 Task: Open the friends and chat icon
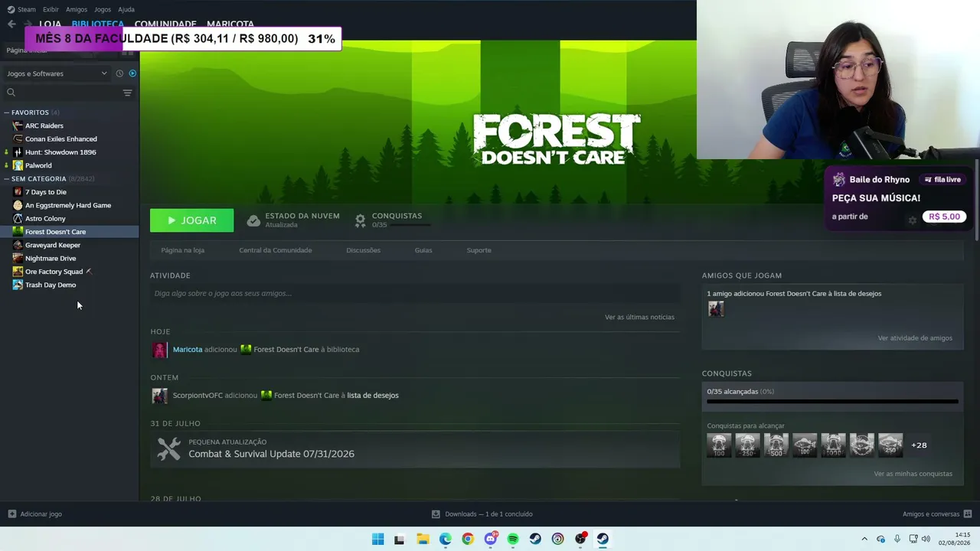click(968, 514)
